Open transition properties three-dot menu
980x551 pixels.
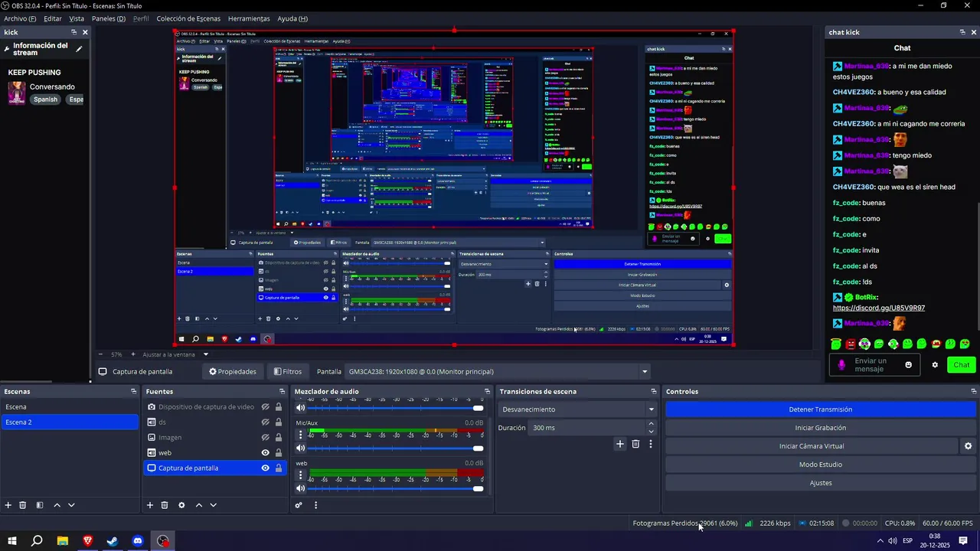651,444
